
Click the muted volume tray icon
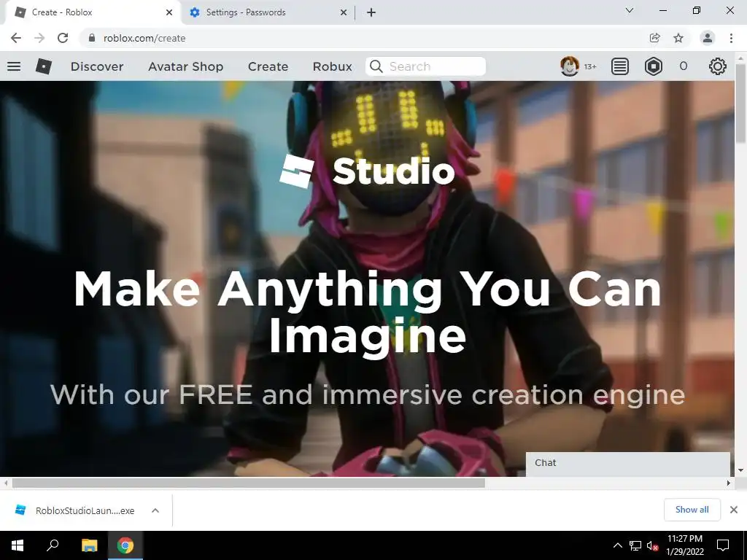(x=652, y=545)
